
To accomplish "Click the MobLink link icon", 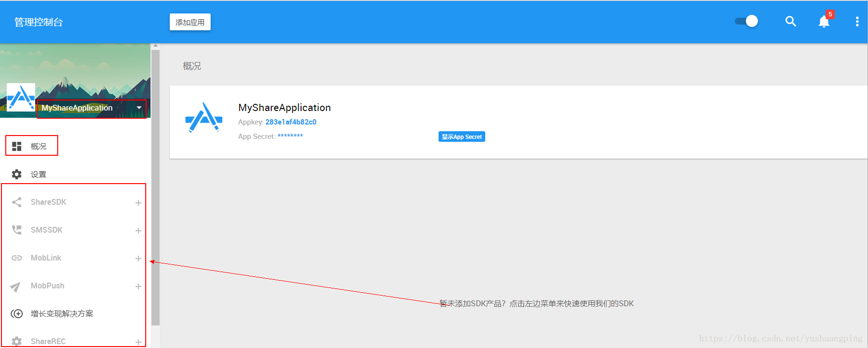I will (x=17, y=258).
